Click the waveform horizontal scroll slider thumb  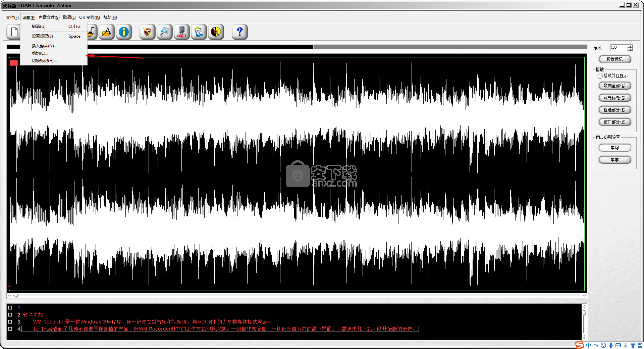click(x=16, y=296)
